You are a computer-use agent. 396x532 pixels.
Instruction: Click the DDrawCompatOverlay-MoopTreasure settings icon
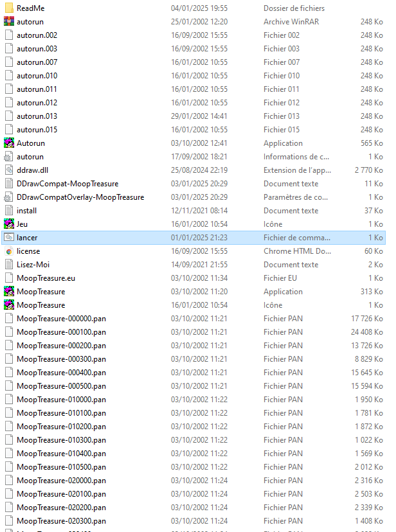9,197
